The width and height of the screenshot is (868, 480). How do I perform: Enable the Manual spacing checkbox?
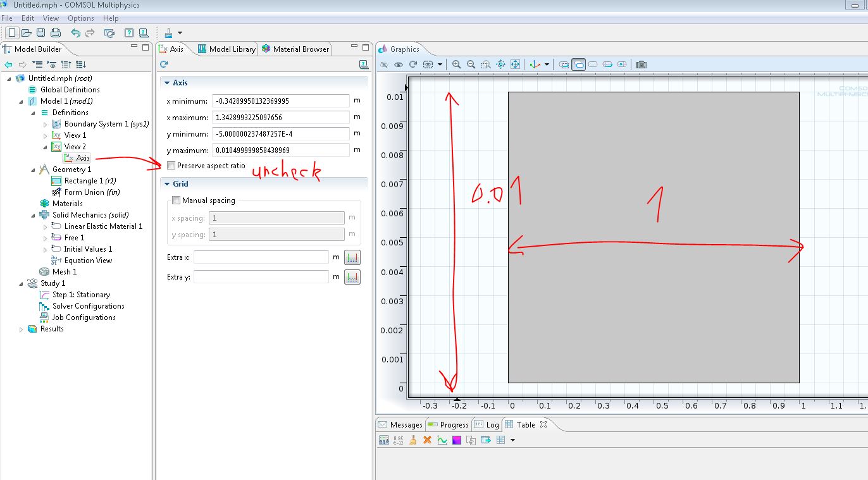click(177, 200)
